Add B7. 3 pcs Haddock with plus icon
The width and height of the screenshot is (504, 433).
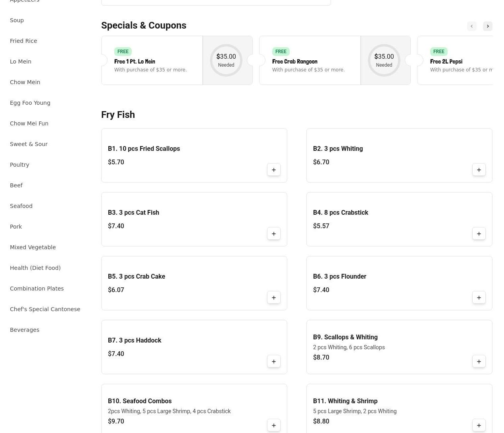273,362
